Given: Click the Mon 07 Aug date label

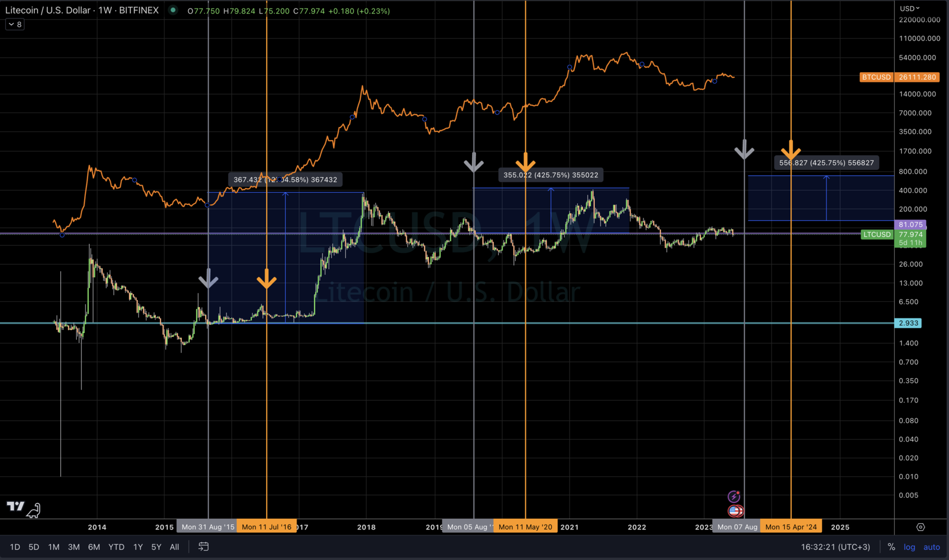Looking at the screenshot, I should click(737, 527).
